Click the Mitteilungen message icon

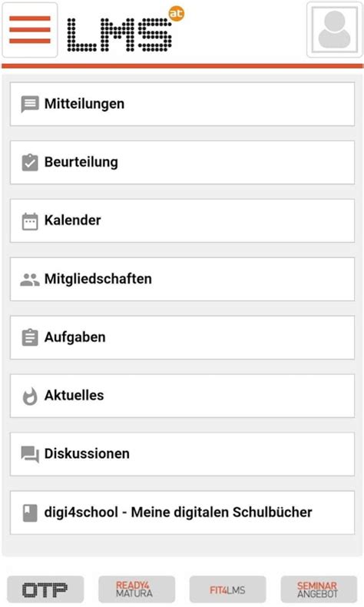pyautogui.click(x=30, y=104)
